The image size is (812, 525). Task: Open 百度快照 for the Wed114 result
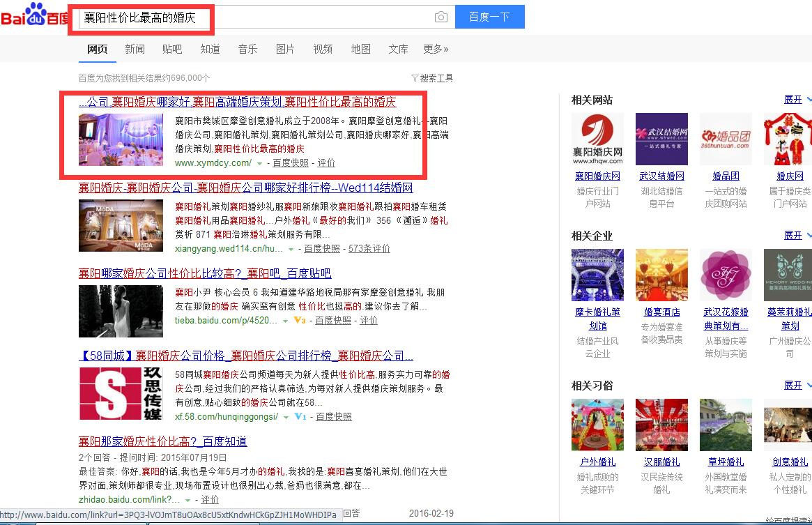coord(322,249)
